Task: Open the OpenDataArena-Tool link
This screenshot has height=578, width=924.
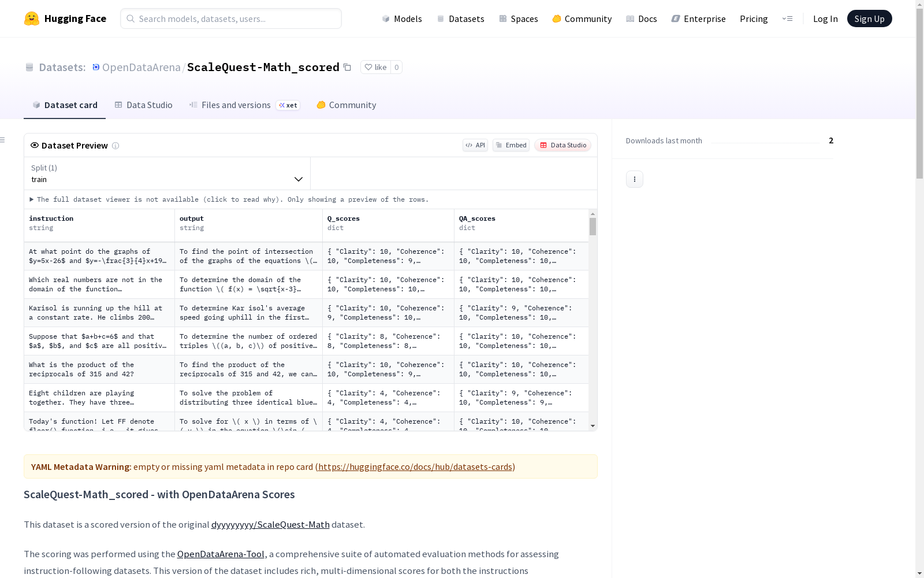Action: point(221,554)
